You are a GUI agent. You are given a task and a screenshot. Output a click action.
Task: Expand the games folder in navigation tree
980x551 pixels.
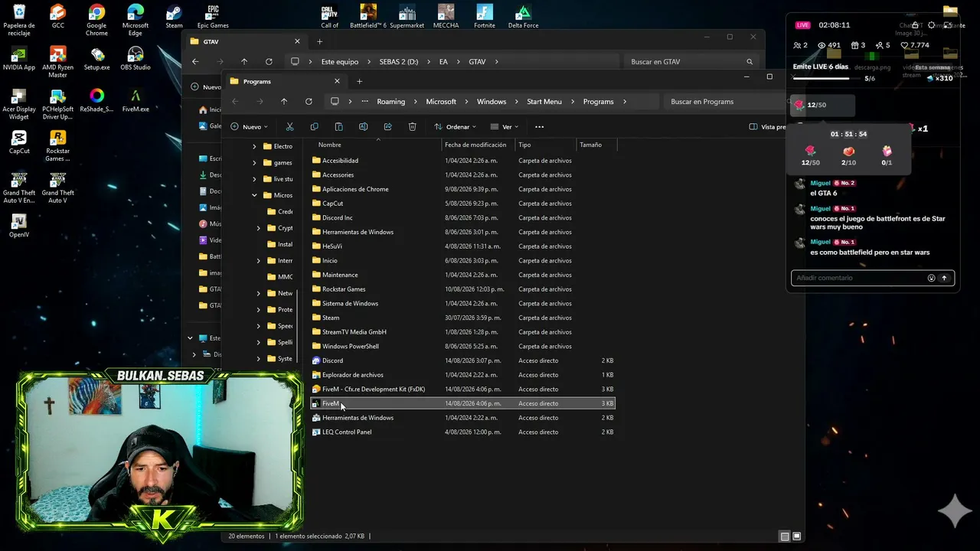(254, 163)
